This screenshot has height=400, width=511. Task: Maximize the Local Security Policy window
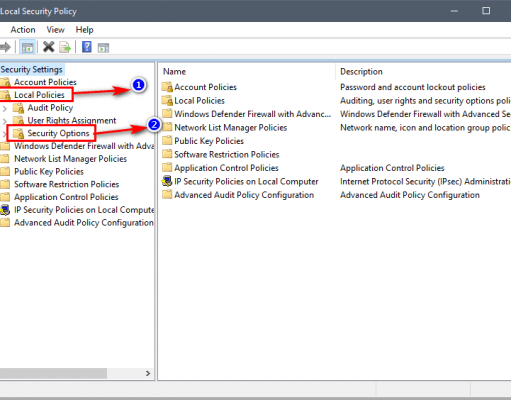tap(486, 11)
